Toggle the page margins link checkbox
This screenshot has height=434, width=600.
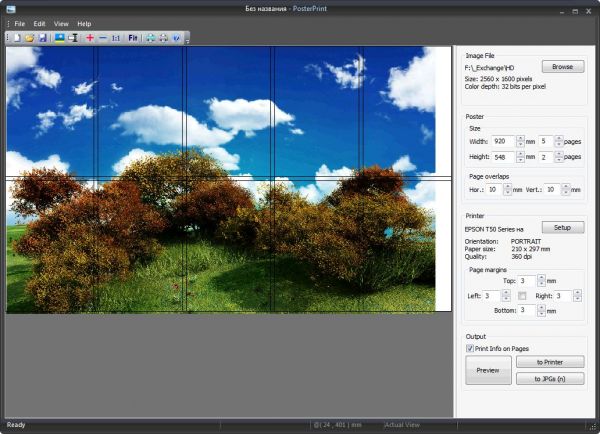[521, 296]
